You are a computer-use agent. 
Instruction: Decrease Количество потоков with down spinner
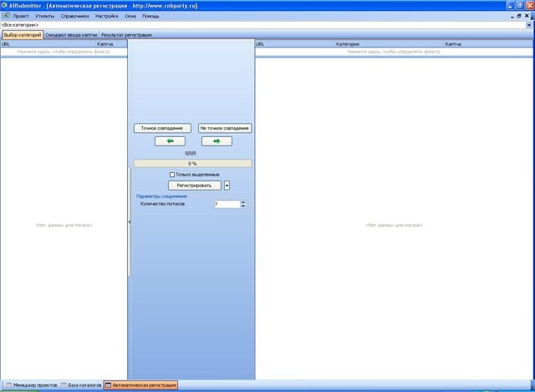[x=243, y=206]
